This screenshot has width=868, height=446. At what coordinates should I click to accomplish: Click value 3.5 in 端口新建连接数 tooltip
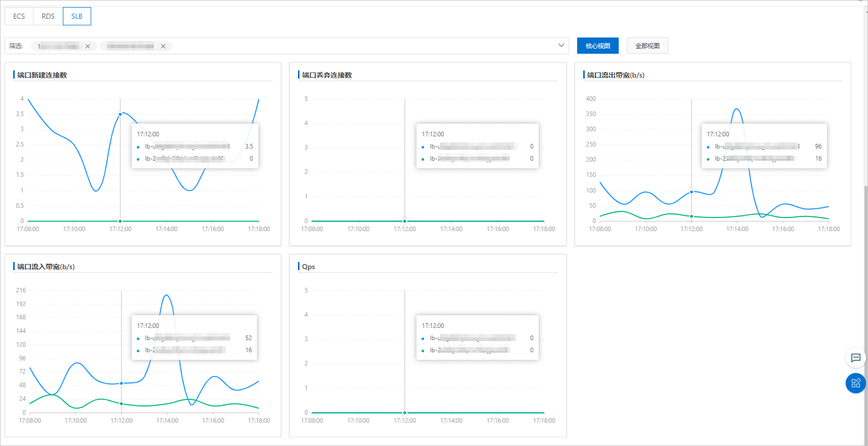[x=249, y=146]
